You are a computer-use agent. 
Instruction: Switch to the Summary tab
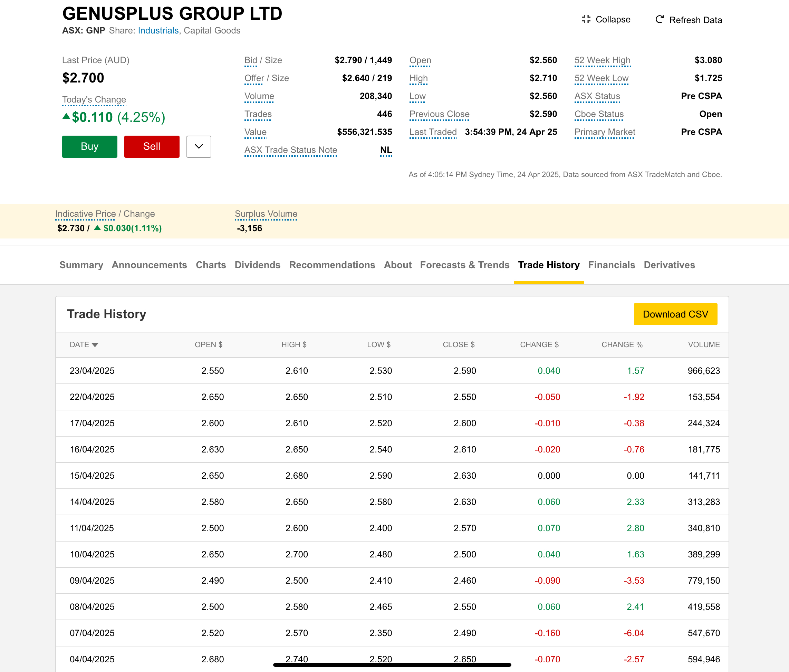[x=81, y=265]
